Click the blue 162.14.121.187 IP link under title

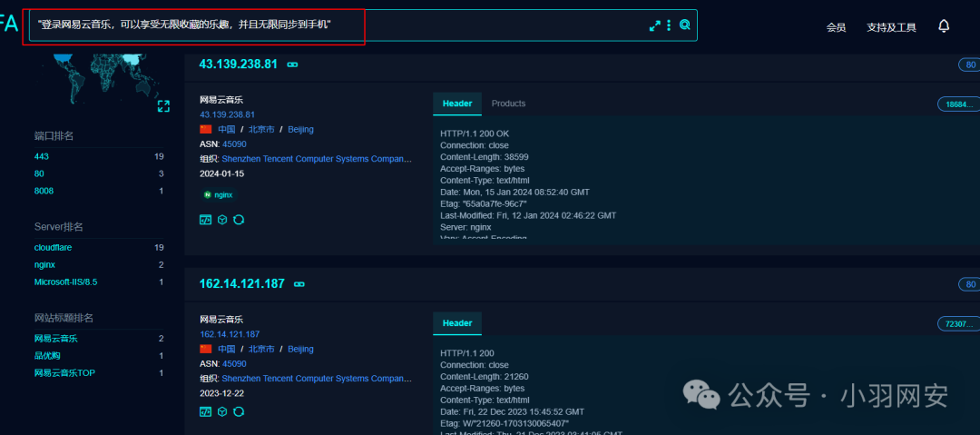pos(230,334)
